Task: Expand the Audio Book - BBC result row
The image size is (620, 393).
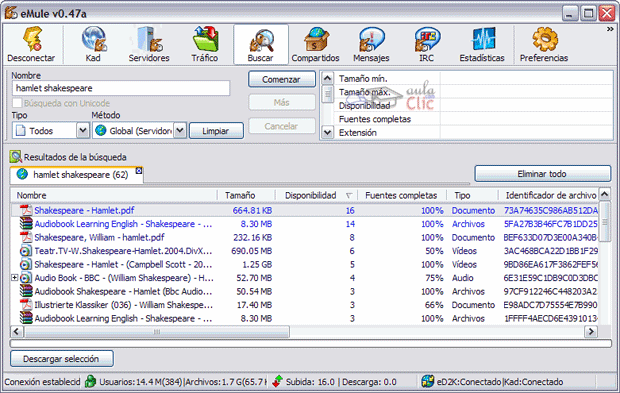Action: [14, 278]
